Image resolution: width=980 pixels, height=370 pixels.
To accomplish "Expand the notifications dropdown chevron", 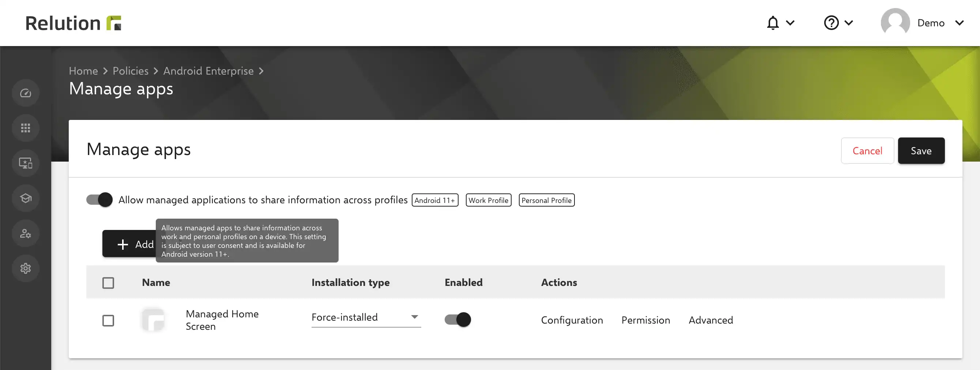I will coord(790,23).
